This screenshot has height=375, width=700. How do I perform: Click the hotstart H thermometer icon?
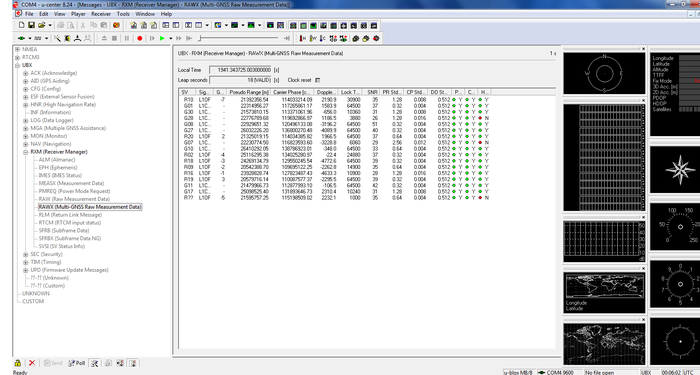pyautogui.click(x=303, y=39)
